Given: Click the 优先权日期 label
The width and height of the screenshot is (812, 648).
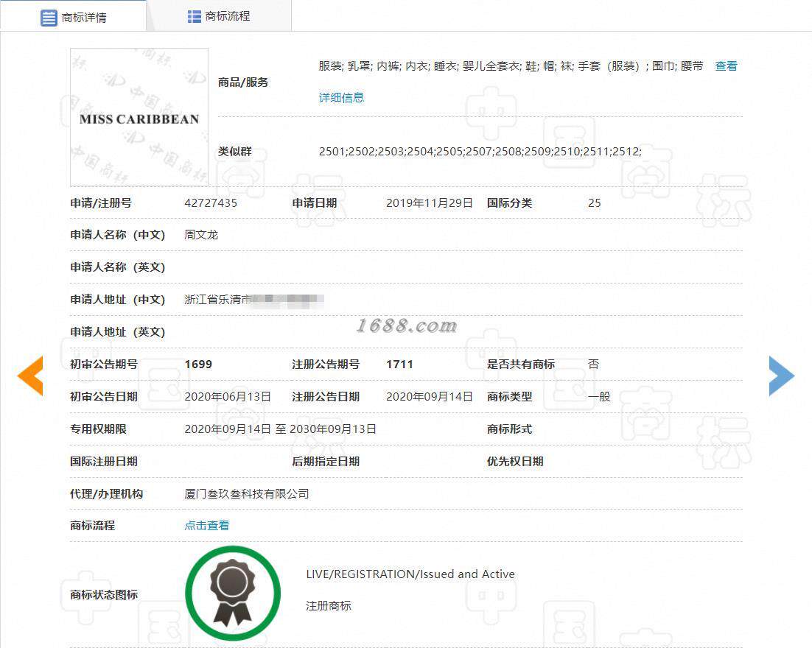Looking at the screenshot, I should [x=515, y=461].
